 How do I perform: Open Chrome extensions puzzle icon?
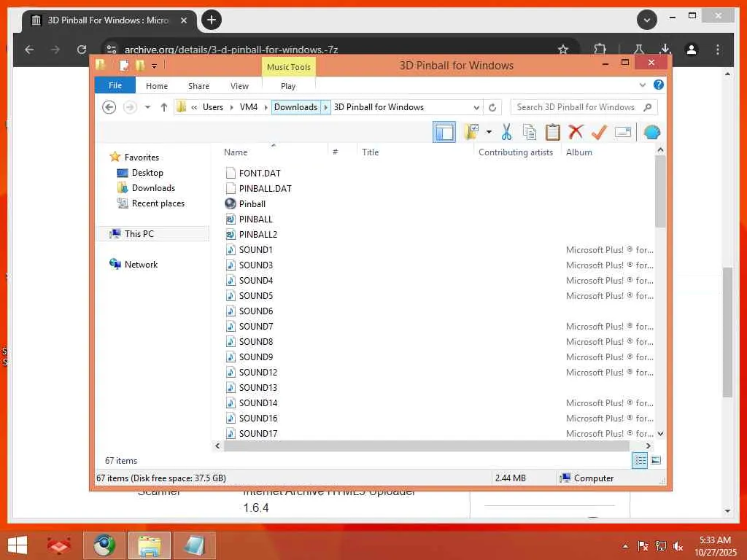[600, 49]
